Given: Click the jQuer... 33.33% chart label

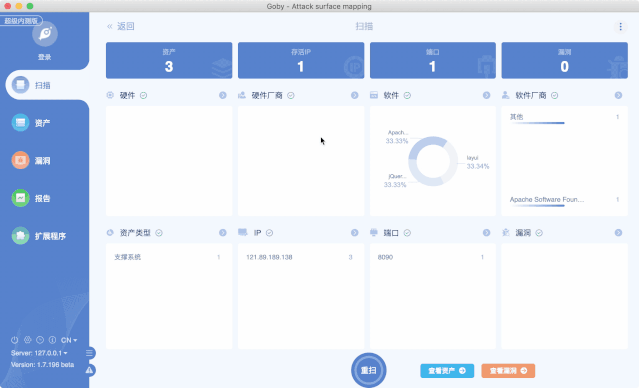Looking at the screenshot, I should 395,180.
